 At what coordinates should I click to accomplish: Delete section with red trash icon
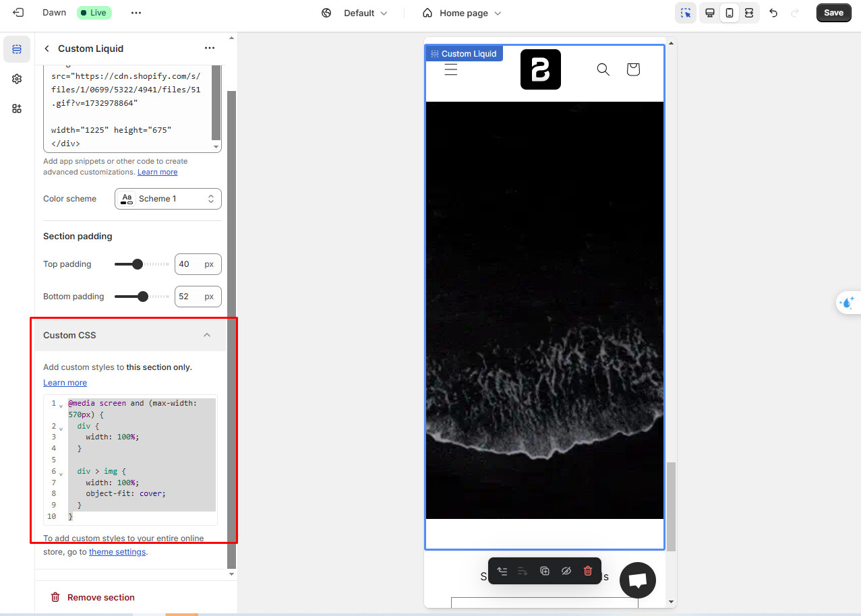(x=588, y=571)
